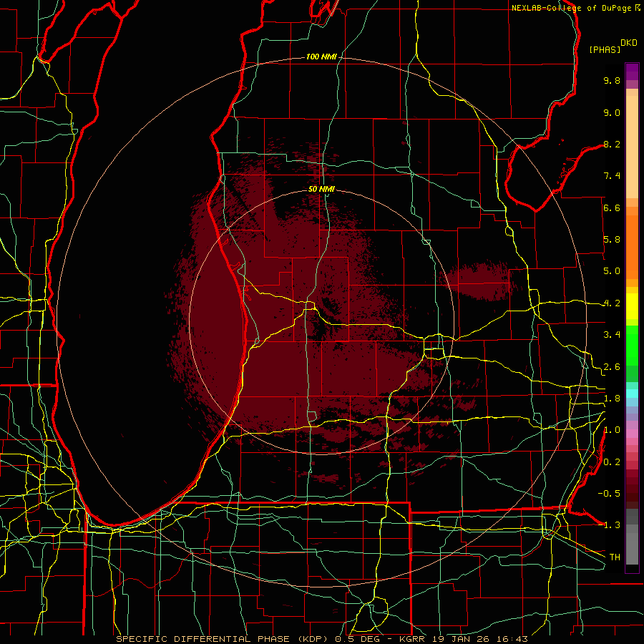Click the 6.6 scale value

(x=612, y=208)
